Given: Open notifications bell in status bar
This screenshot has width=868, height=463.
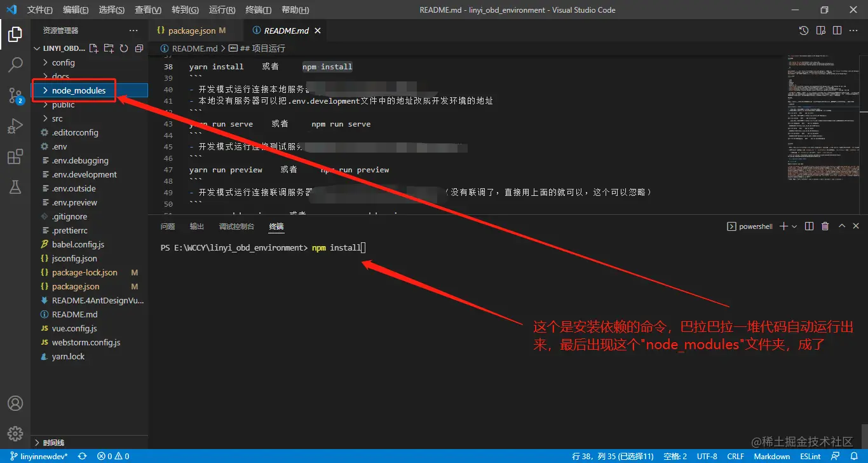Looking at the screenshot, I should pos(853,457).
